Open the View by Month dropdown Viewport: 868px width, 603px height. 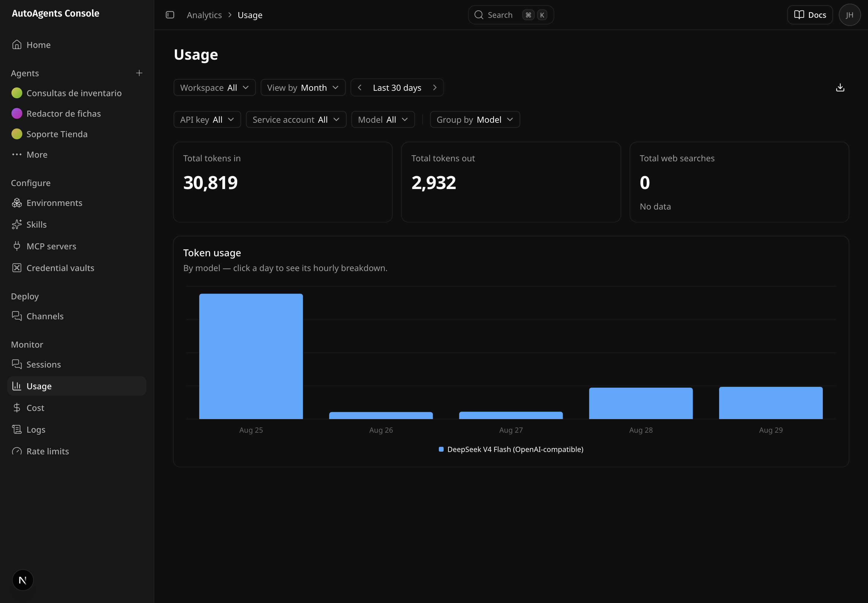click(303, 88)
